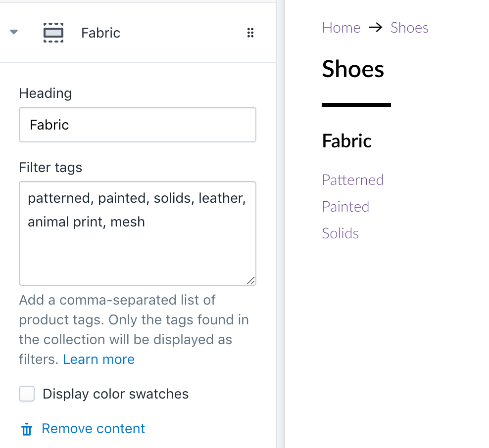Click the Fabric filter heading in preview
489x448 pixels.
pos(346,141)
